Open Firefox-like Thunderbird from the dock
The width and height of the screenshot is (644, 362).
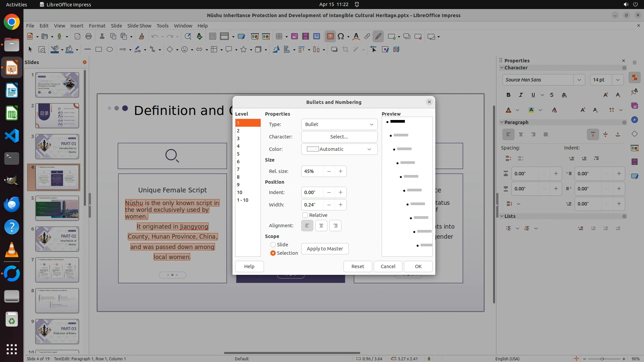12,204
